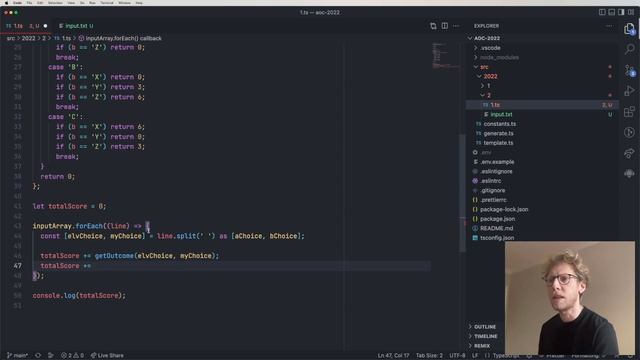Image resolution: width=640 pixels, height=360 pixels.
Task: Click the editor vertical scrollbar
Action: 462,193
